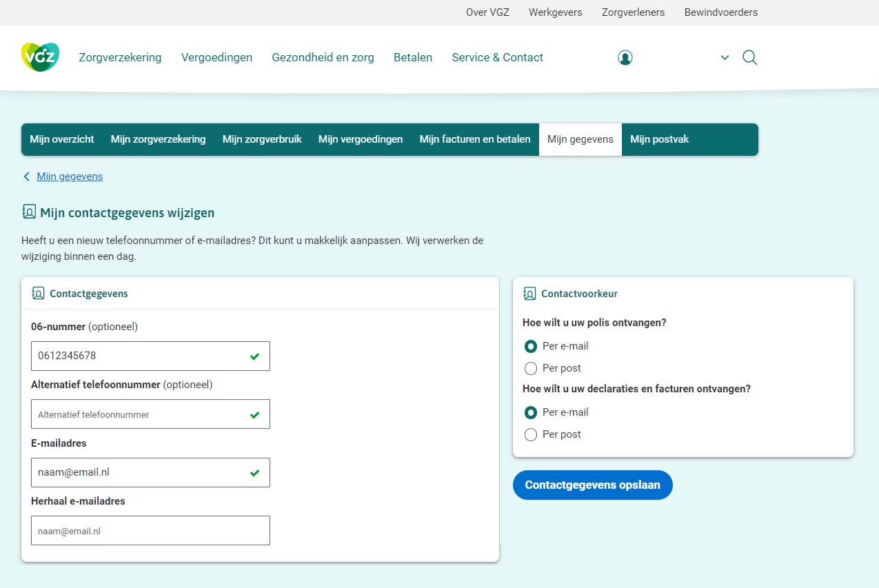
Task: Open the search magnifier icon
Action: coord(749,58)
